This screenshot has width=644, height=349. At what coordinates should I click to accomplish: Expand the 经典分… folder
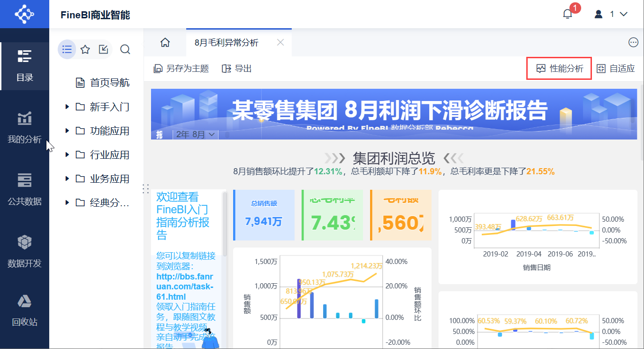coord(67,203)
